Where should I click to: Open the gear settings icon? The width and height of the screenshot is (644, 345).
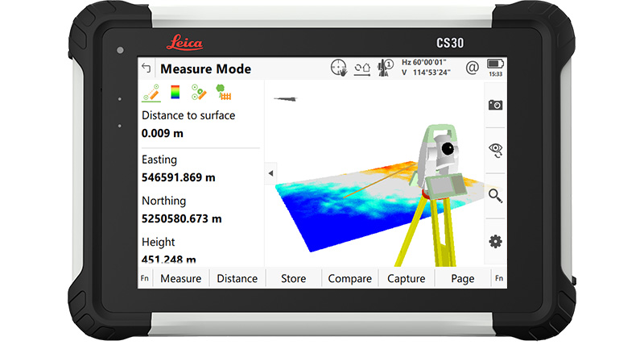(495, 241)
